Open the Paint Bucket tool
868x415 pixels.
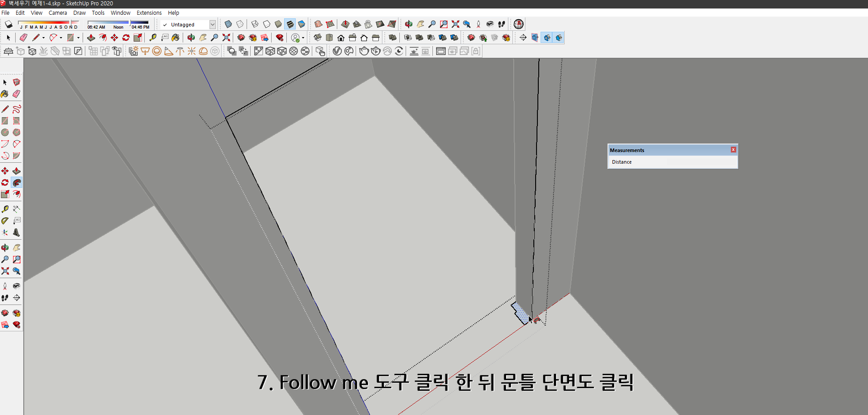tap(5, 94)
